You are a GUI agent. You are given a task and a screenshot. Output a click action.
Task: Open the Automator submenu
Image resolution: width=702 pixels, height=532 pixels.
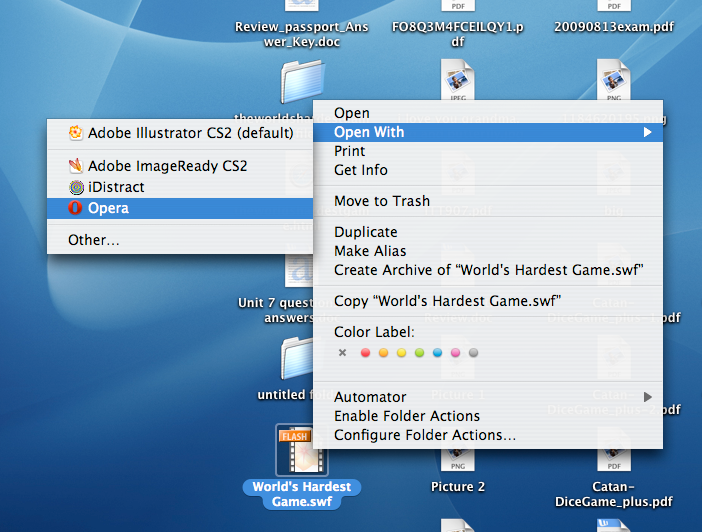click(x=488, y=397)
